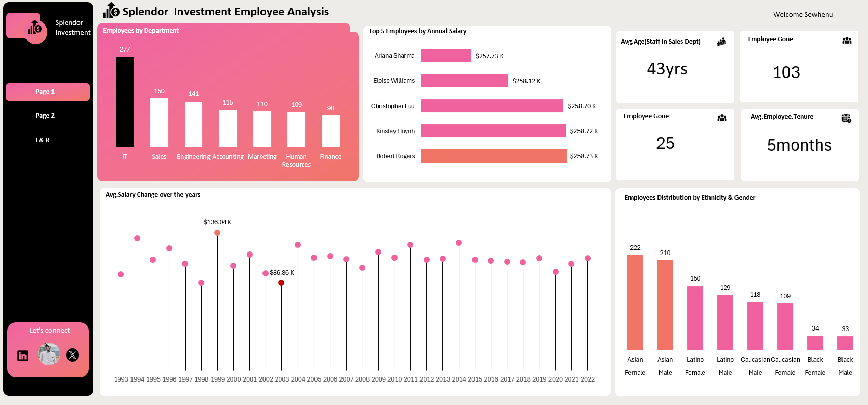This screenshot has width=868, height=405.
Task: Select the black IT department bar
Action: pos(125,102)
